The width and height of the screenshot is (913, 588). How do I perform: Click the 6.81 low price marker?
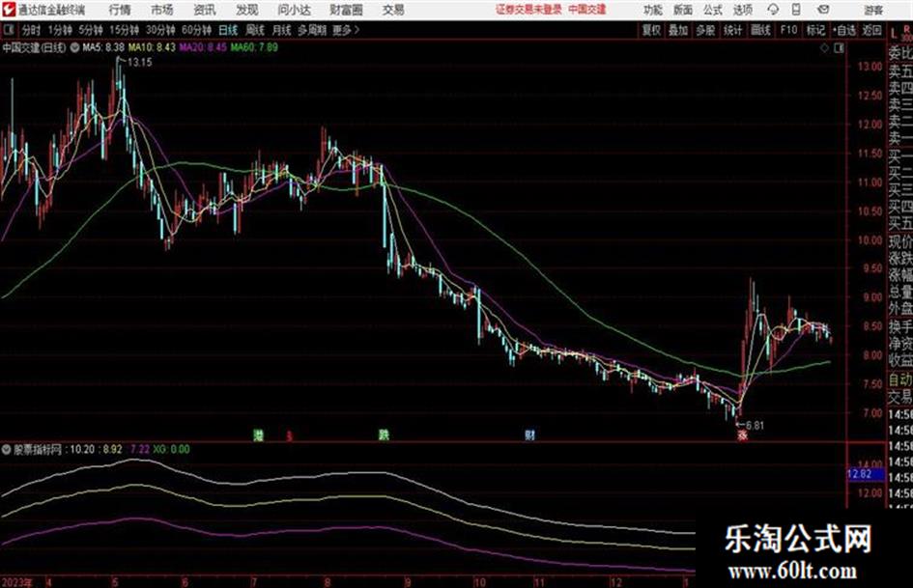[x=755, y=426]
